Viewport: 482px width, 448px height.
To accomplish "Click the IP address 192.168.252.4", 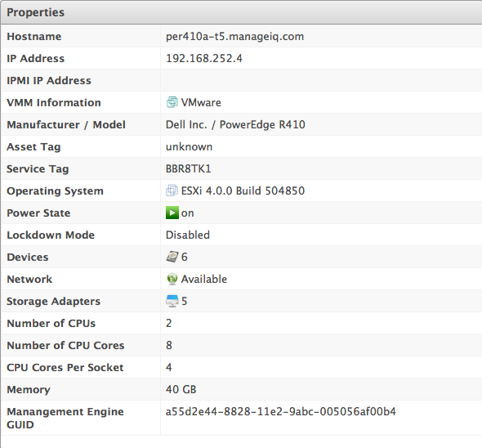I will tap(204, 59).
